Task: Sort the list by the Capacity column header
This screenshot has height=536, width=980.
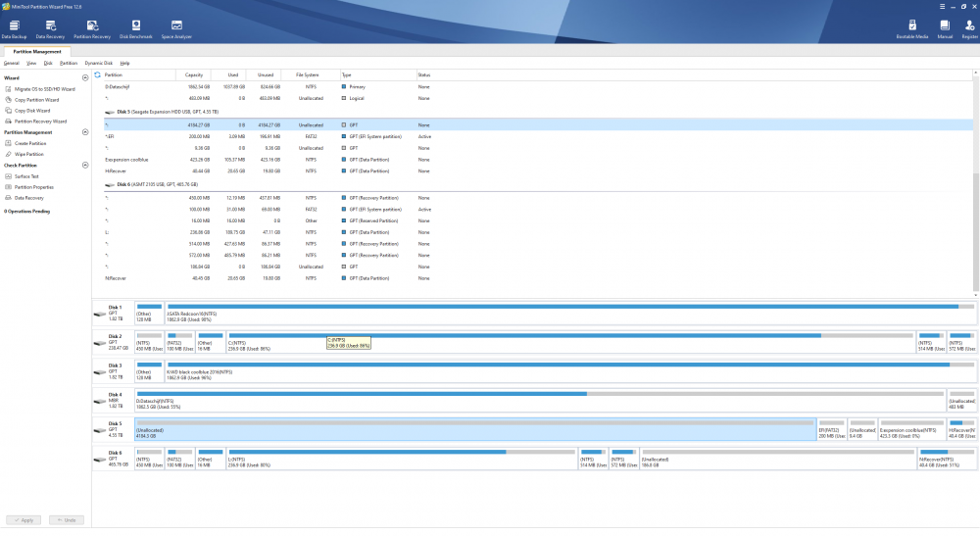Action: (x=194, y=74)
